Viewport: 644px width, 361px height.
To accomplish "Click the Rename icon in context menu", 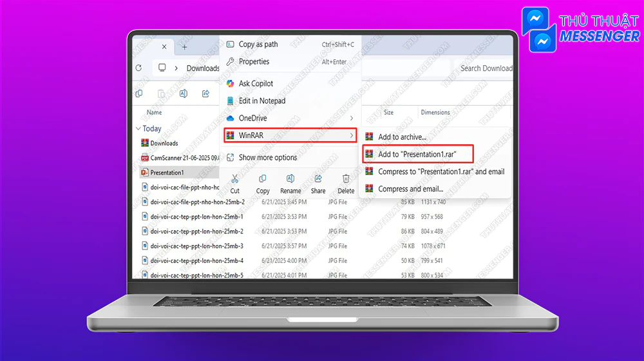I will [x=290, y=179].
